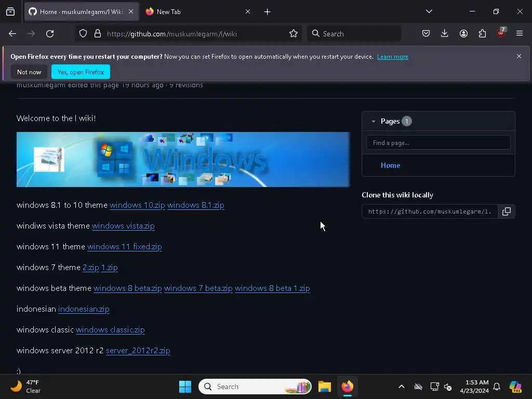Viewport: 532px width, 399px height.
Task: Download windows classic.zip
Action: coord(110,330)
